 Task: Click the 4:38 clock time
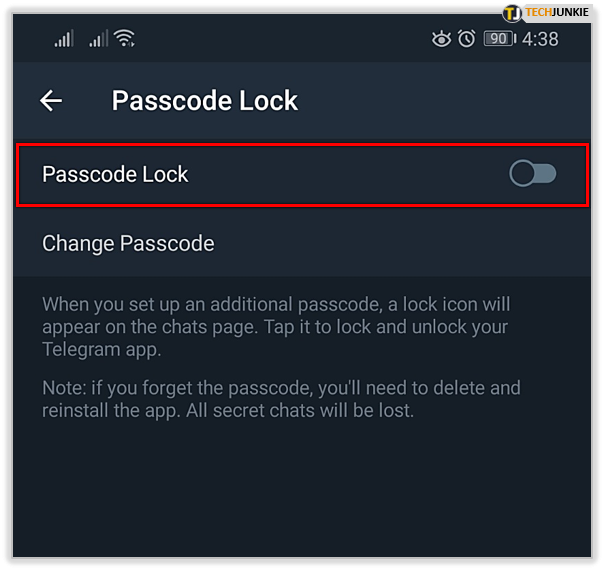tap(540, 39)
